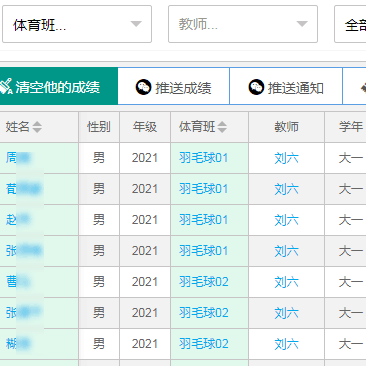Click the 教师 column header

point(286,127)
